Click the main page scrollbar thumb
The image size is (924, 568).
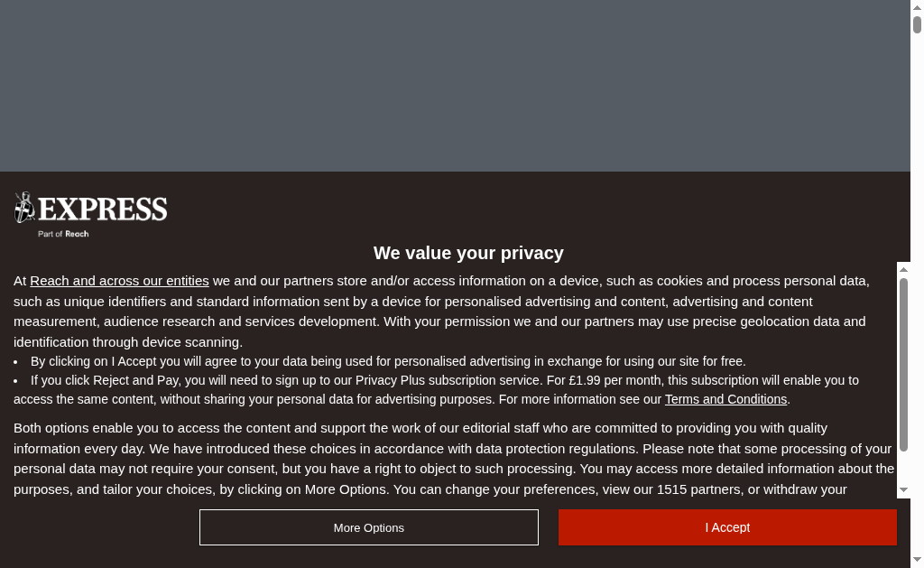click(917, 24)
